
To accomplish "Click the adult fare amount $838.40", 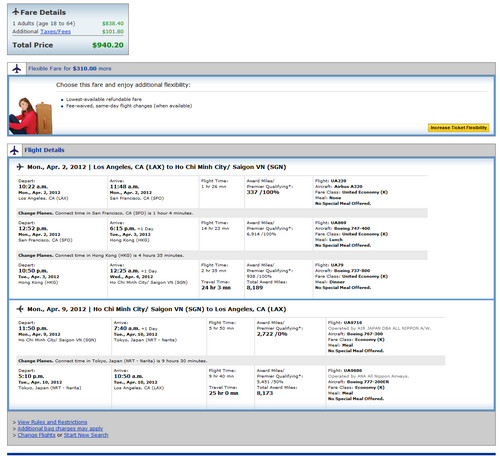I will pyautogui.click(x=113, y=23).
